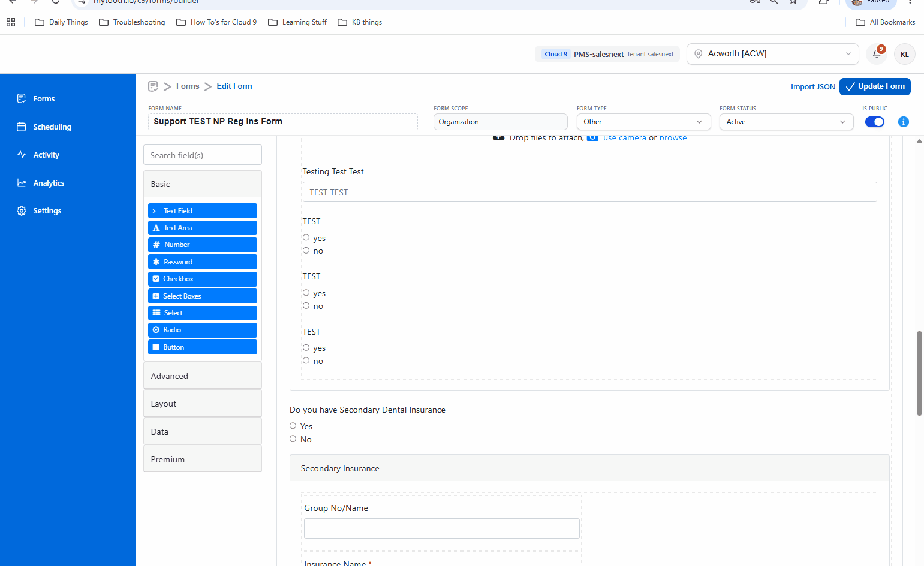Click the Edit Form breadcrumb

pos(234,86)
